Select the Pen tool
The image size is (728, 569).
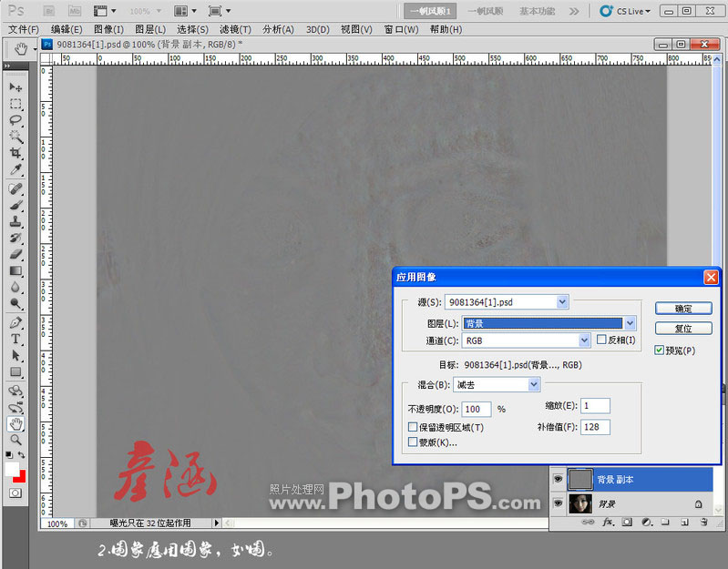[x=15, y=323]
